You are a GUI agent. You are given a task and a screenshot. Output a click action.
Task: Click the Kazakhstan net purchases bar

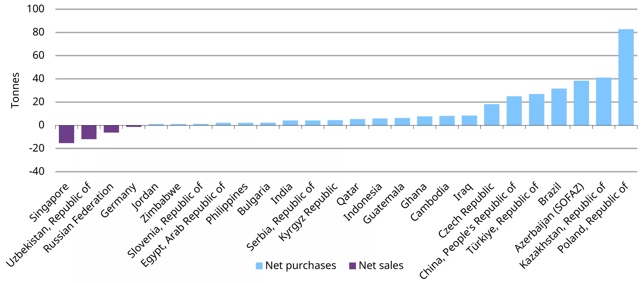pyautogui.click(x=603, y=101)
